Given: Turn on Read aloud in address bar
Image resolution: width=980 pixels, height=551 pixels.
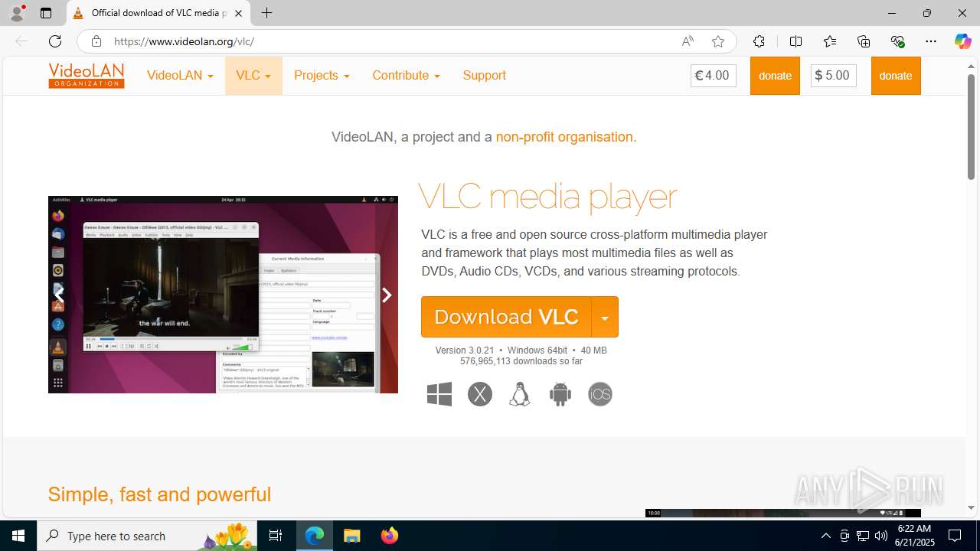Looking at the screenshot, I should coord(688,41).
